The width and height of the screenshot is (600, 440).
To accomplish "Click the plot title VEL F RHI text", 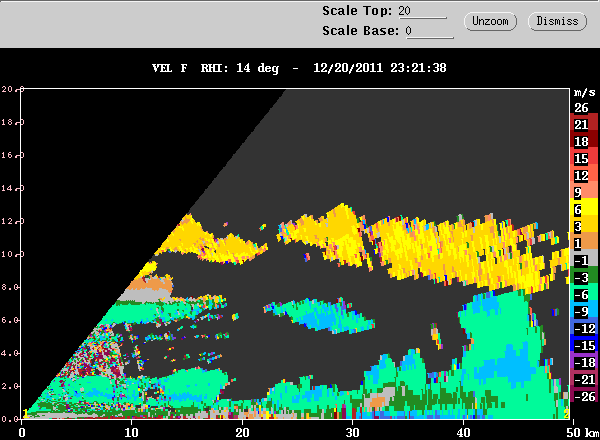I will (x=190, y=68).
